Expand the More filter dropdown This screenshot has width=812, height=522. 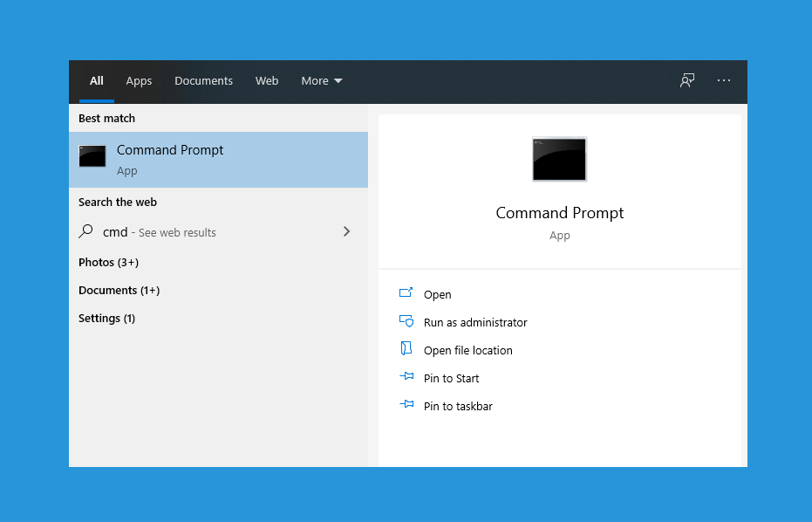click(321, 80)
